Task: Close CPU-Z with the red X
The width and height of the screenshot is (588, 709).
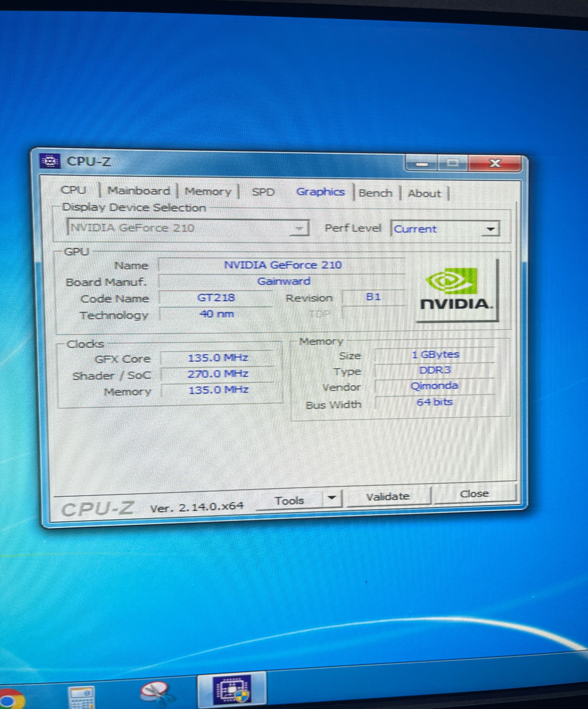Action: (x=495, y=163)
